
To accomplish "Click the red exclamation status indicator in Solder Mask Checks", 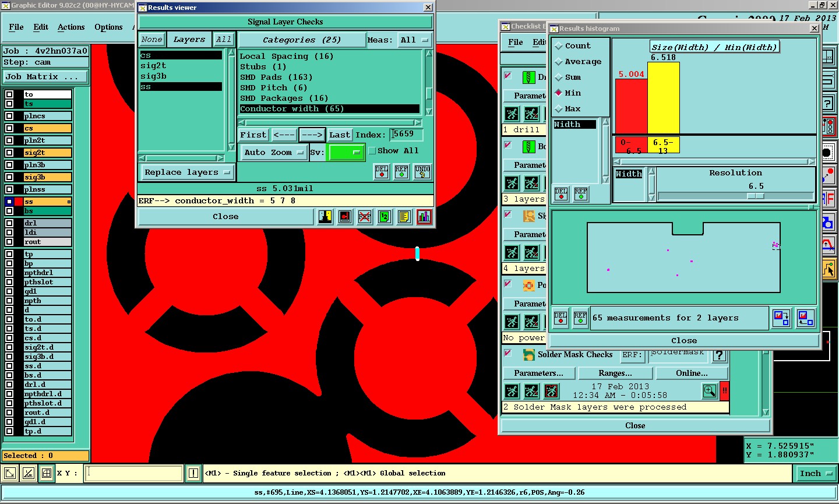I will pos(725,390).
